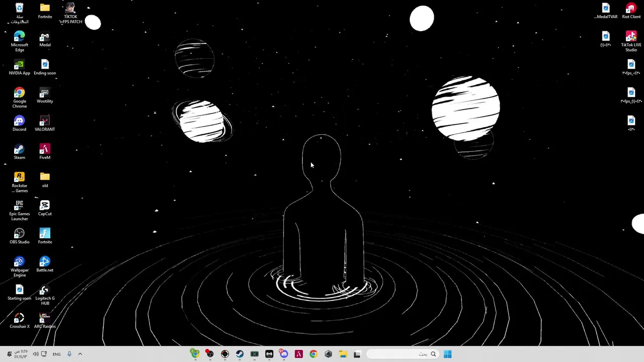Launch Microsoft Edge from the desktop

(19, 41)
